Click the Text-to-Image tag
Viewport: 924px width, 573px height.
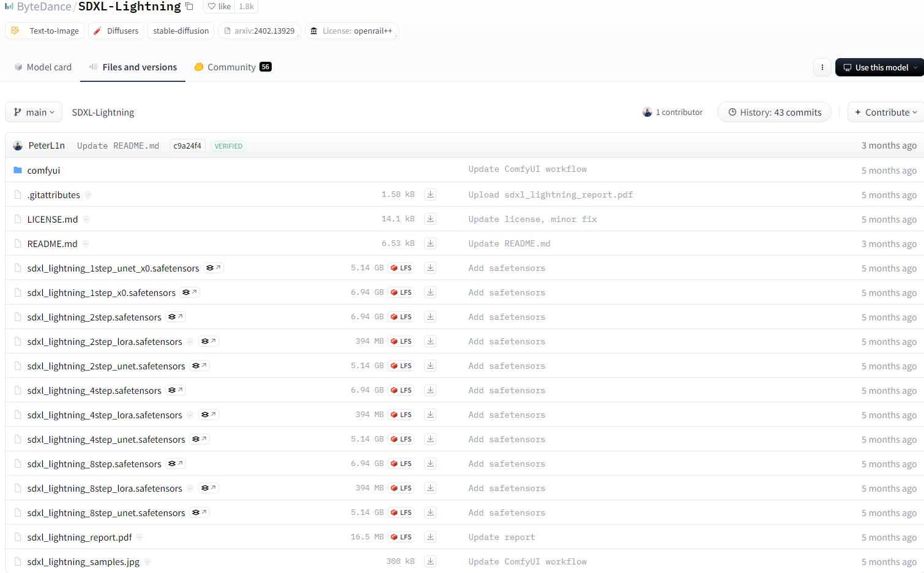(x=45, y=31)
